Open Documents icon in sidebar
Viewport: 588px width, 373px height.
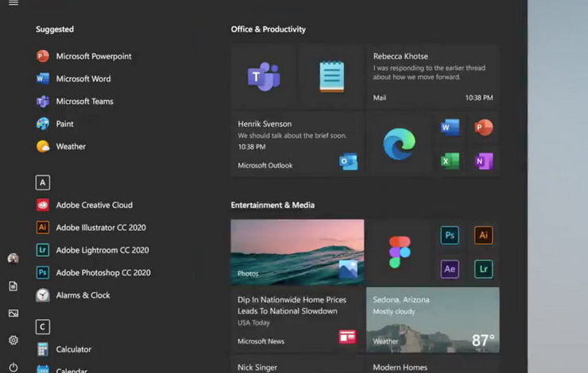14,286
